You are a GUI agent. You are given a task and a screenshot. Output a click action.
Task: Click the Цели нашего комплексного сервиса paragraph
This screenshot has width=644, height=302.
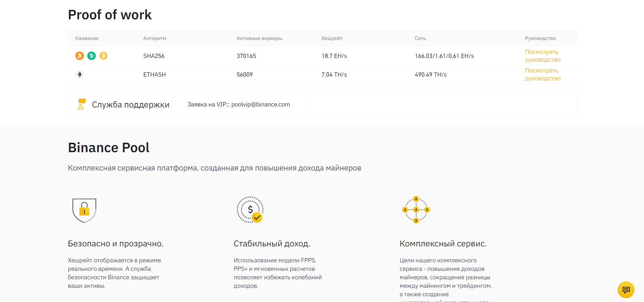[x=445, y=279]
